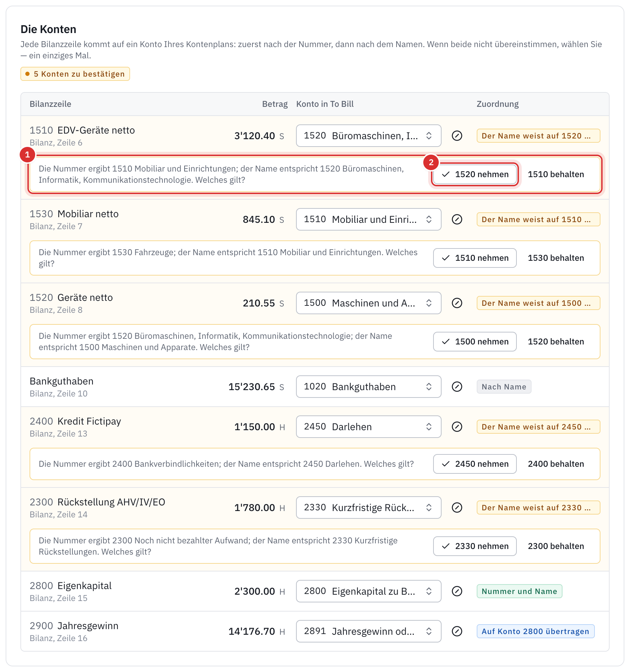Open the 2330 Kurzfristige Rück... account dropdown
This screenshot has height=672, width=630.
(368, 508)
